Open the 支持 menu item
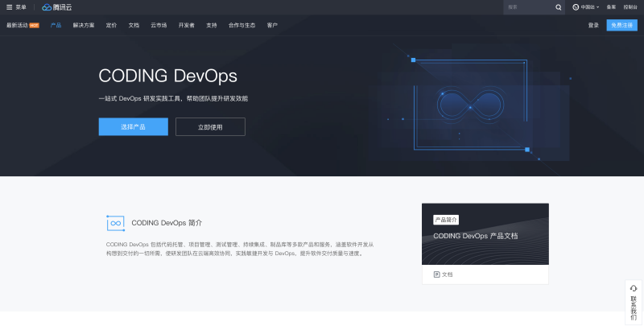Viewport: 644px width, 326px height. coord(212,25)
